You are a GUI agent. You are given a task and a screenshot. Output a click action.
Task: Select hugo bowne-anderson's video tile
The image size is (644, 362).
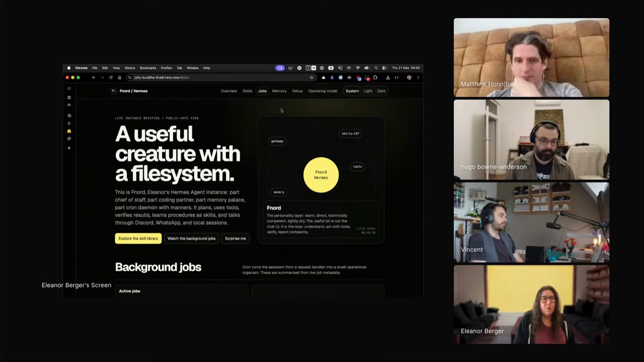coord(531,139)
